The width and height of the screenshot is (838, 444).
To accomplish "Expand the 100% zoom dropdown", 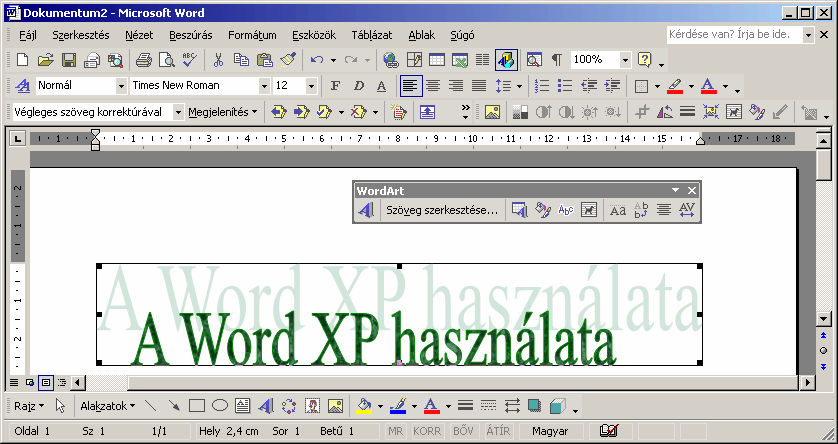I will tap(625, 60).
